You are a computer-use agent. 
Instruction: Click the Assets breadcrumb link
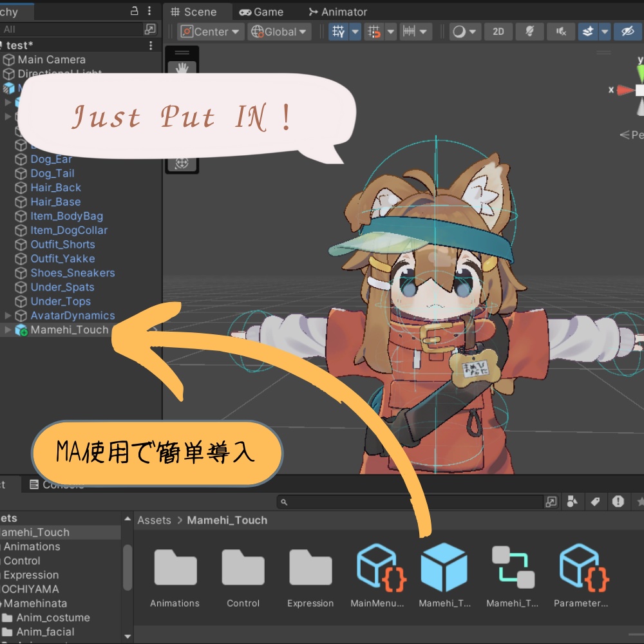tap(154, 520)
